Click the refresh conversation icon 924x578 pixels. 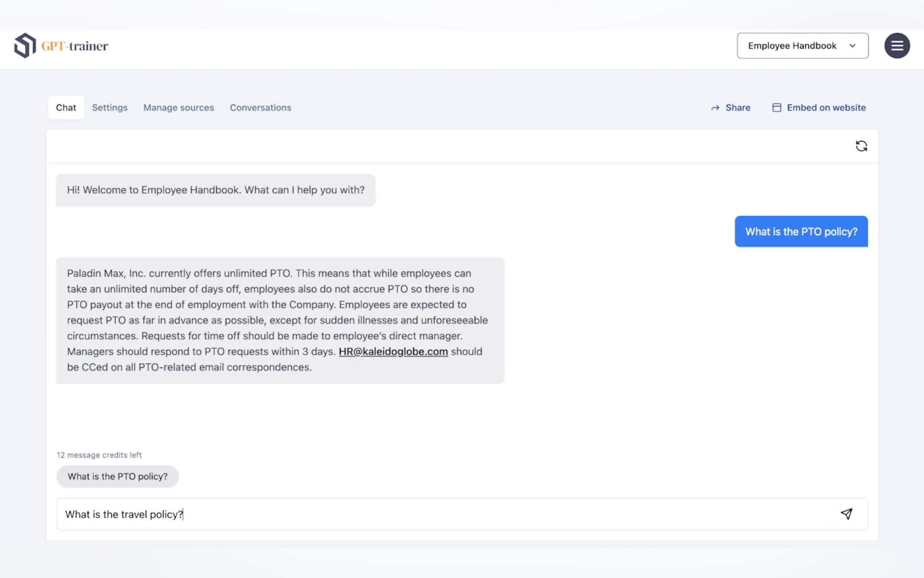[861, 146]
